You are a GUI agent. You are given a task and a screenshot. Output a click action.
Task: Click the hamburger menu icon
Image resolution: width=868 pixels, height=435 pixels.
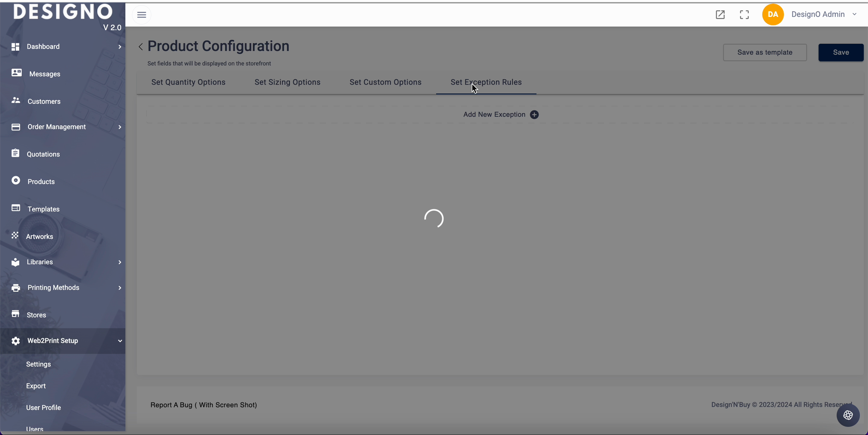point(142,15)
